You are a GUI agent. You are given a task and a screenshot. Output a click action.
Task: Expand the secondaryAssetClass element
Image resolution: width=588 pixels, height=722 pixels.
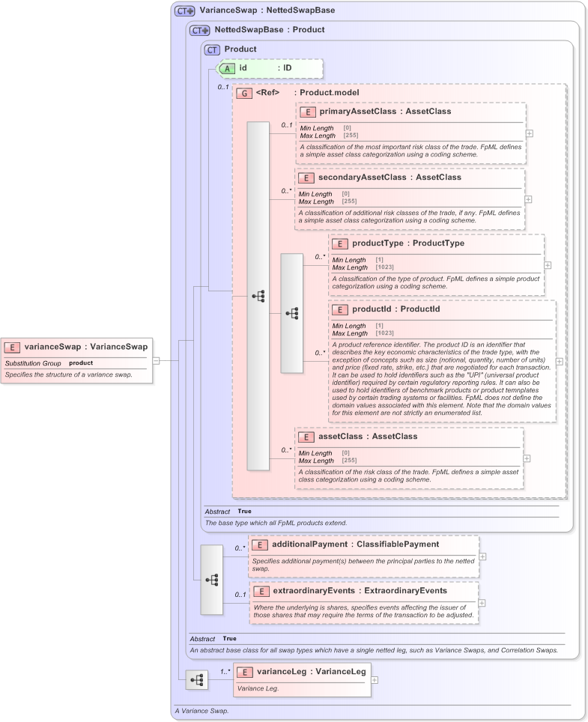coord(528,199)
